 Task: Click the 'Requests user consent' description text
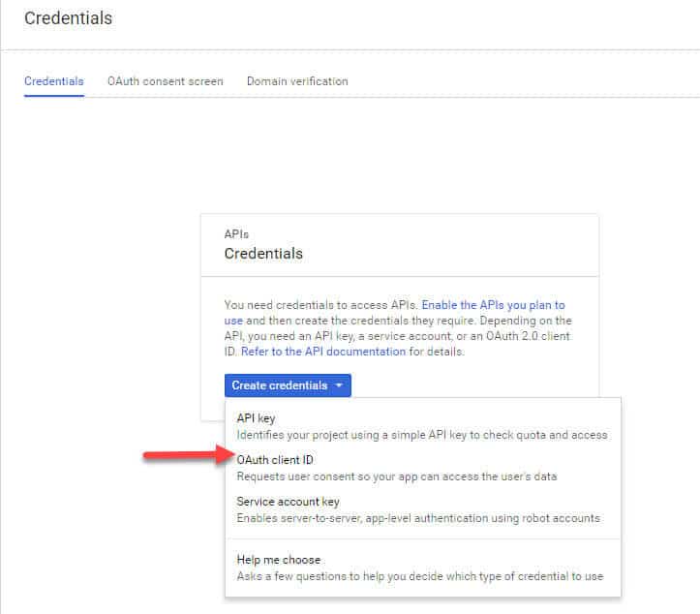[397, 476]
